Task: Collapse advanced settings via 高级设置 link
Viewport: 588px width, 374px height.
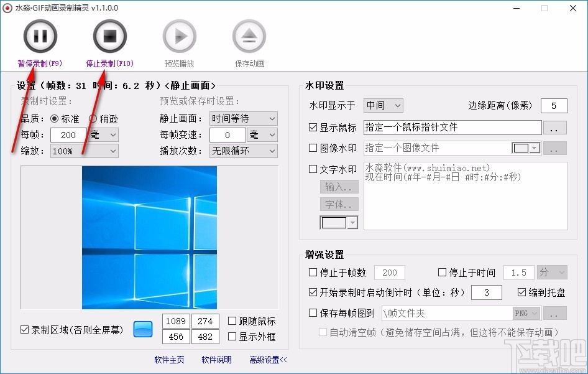Action: (266, 360)
